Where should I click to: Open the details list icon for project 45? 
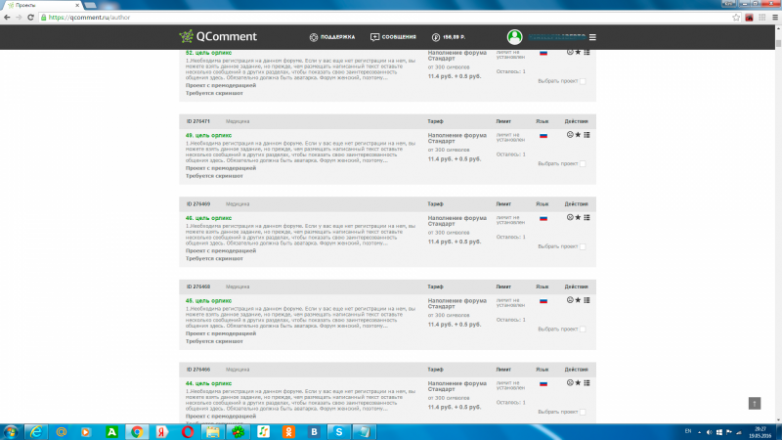point(587,300)
